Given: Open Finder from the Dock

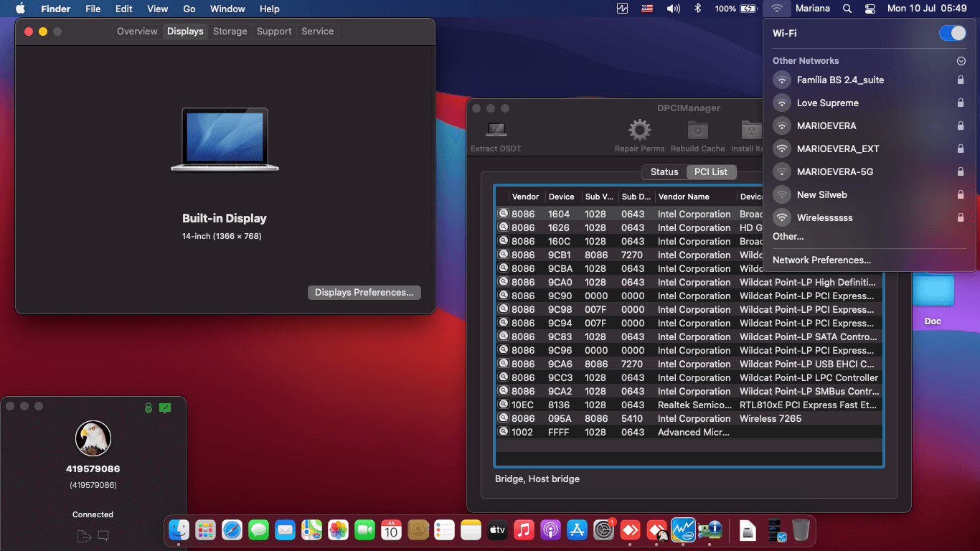Looking at the screenshot, I should [x=179, y=530].
